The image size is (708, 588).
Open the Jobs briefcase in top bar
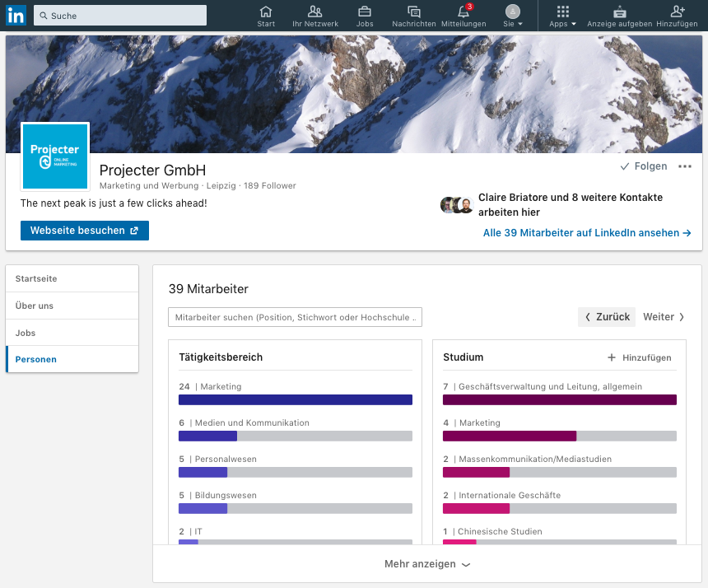(x=365, y=16)
